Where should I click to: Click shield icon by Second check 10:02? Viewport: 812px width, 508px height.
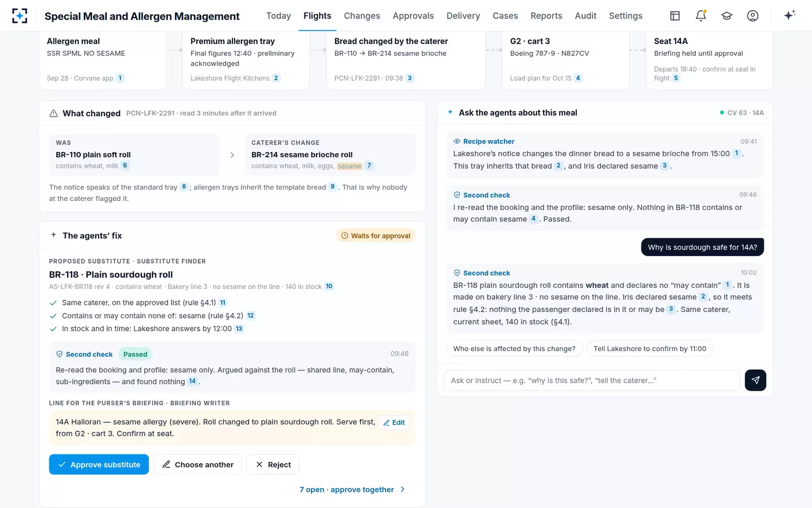pos(457,273)
